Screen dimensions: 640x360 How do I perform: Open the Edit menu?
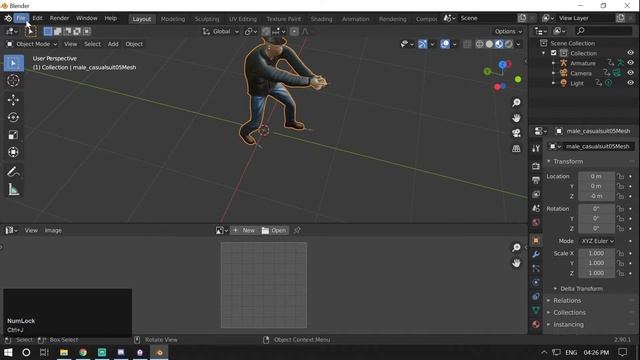click(37, 18)
